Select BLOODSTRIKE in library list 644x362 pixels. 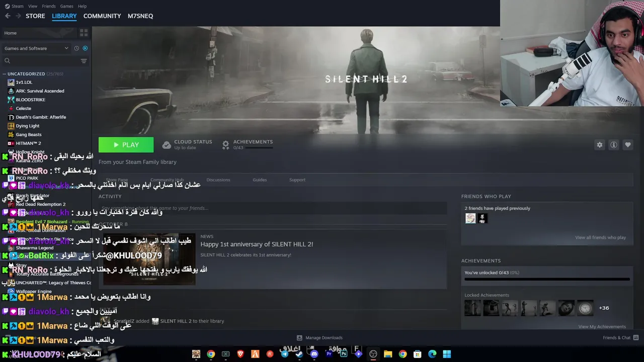pos(30,100)
